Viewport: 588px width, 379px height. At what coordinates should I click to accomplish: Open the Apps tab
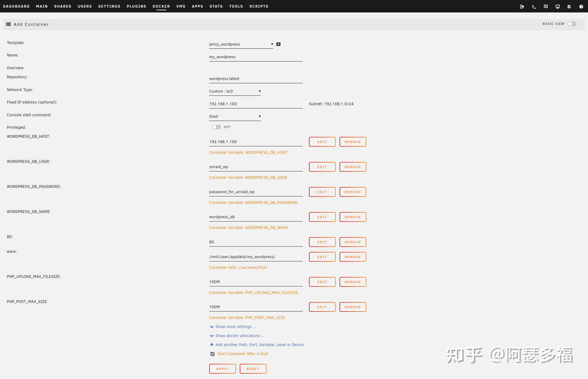(197, 6)
